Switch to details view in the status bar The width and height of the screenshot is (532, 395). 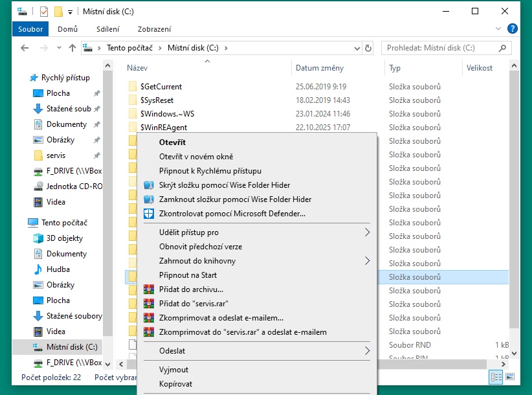496,377
